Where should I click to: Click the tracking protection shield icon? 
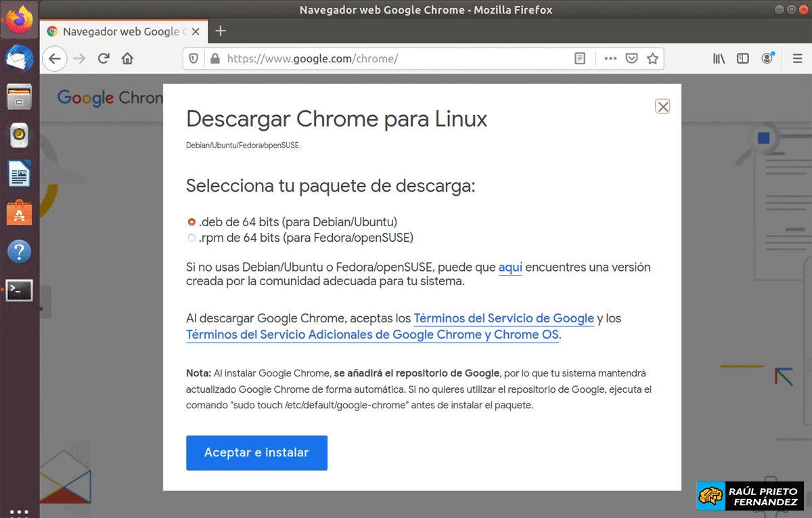coord(193,58)
